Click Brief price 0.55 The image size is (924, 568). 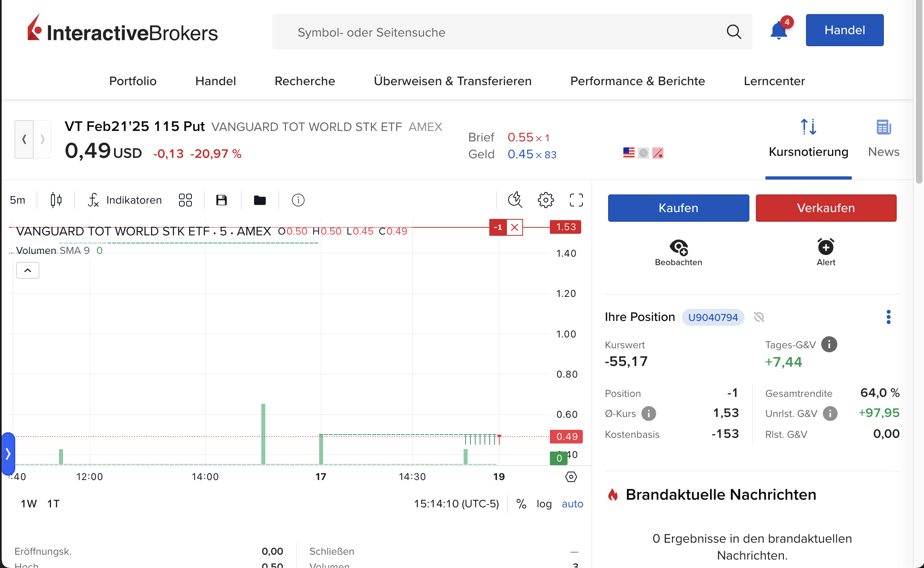(521, 137)
